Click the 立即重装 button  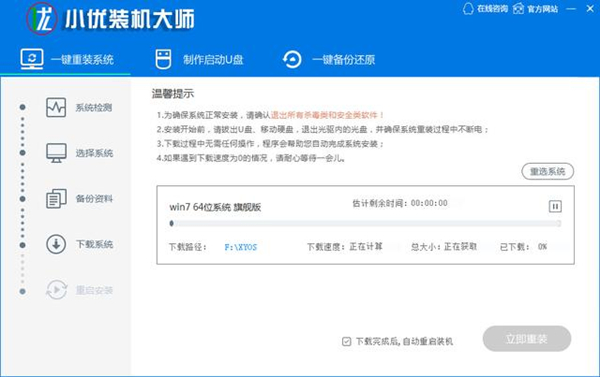(527, 339)
